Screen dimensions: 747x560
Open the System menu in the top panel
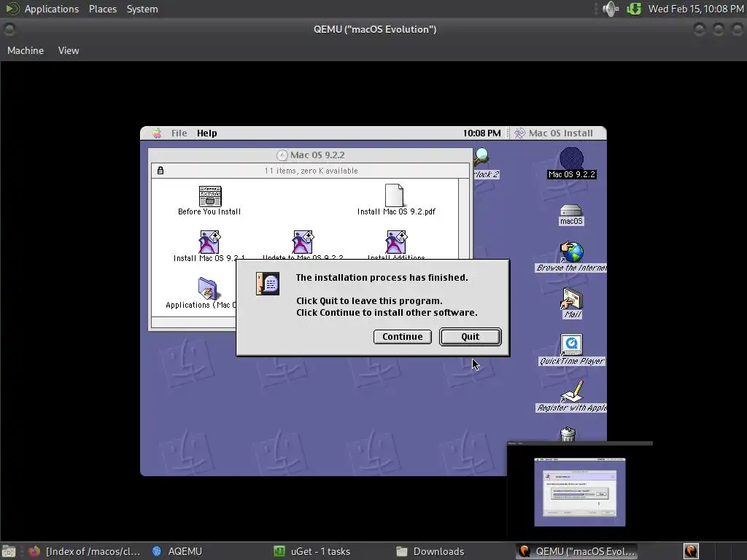click(x=142, y=9)
